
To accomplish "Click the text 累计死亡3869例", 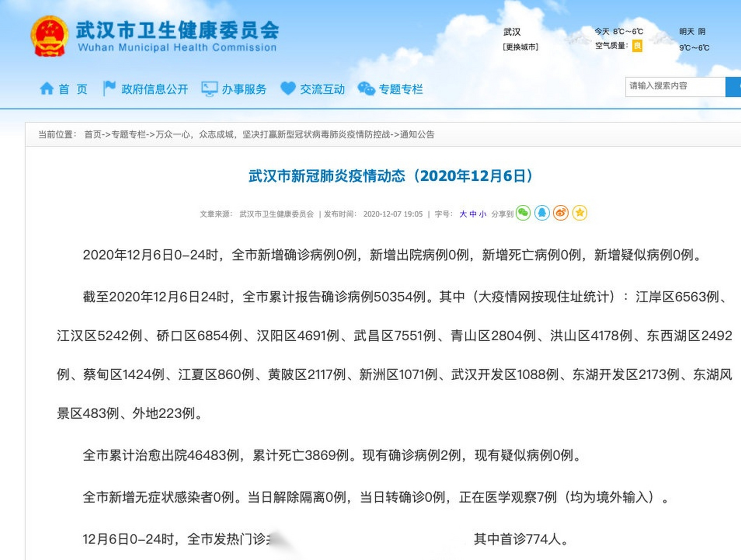I will pos(301,455).
